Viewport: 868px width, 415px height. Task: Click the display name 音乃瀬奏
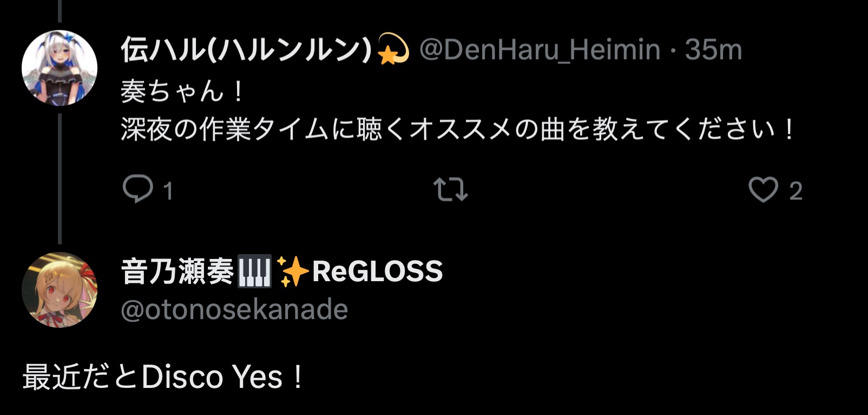pyautogui.click(x=177, y=271)
